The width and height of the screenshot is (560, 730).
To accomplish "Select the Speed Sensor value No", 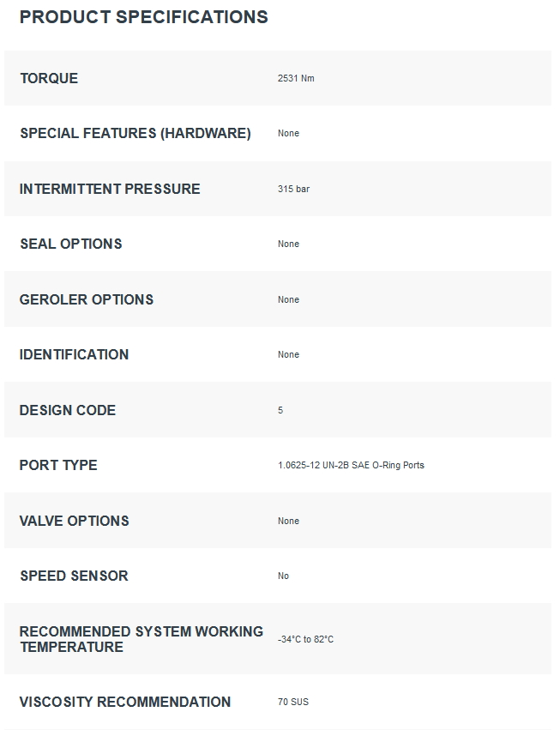I will (284, 576).
